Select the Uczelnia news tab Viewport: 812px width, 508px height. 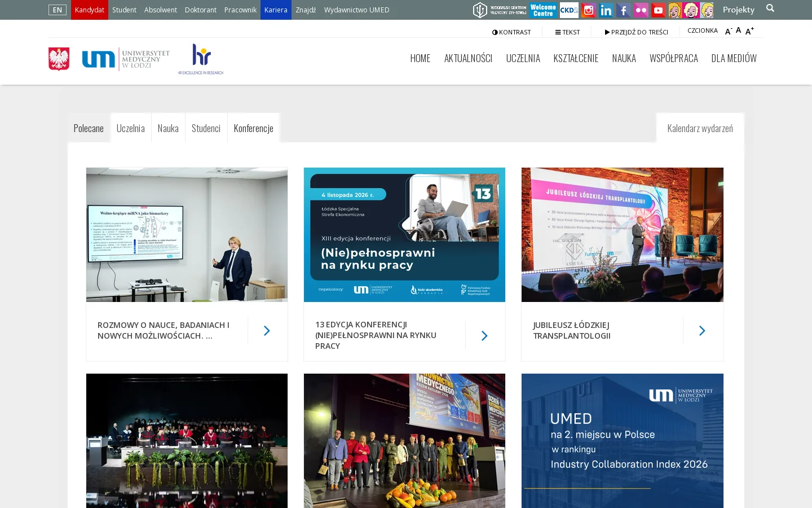(x=131, y=128)
